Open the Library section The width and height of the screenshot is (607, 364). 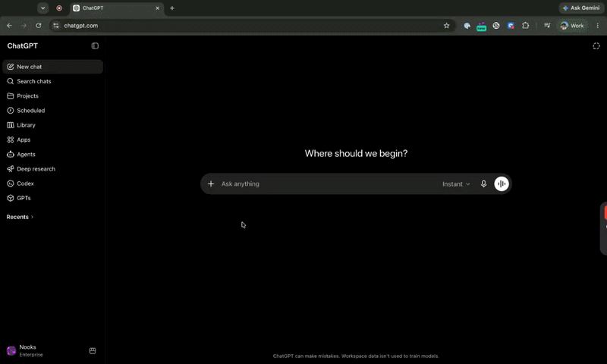pyautogui.click(x=52, y=125)
